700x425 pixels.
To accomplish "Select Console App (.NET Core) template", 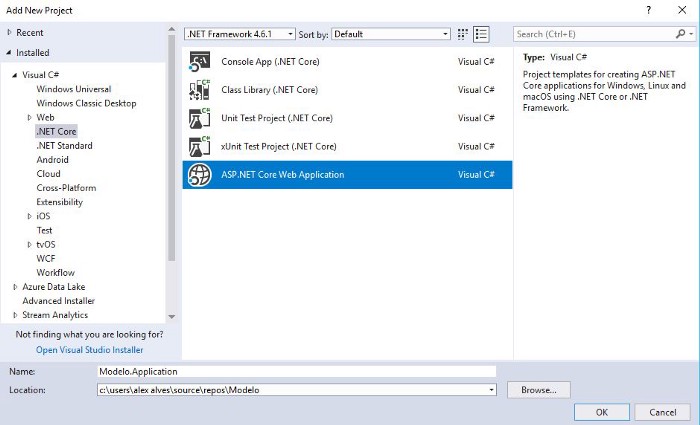I will (347, 62).
